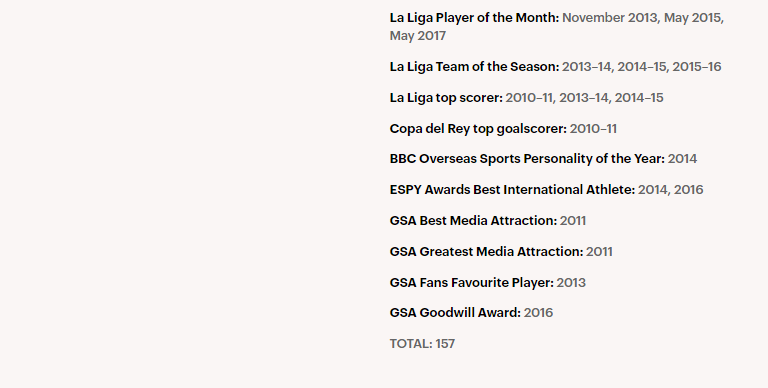
Task: Click the 'GSA Goodwill Award' label
Action: [455, 313]
